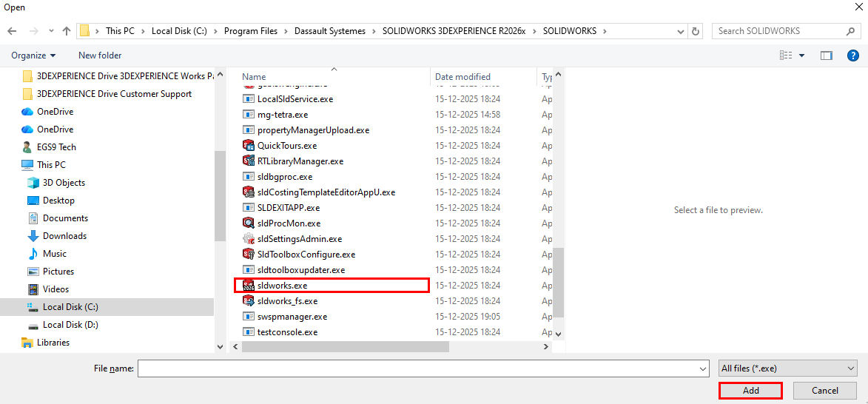Select Videos in navigation pane

[55, 289]
